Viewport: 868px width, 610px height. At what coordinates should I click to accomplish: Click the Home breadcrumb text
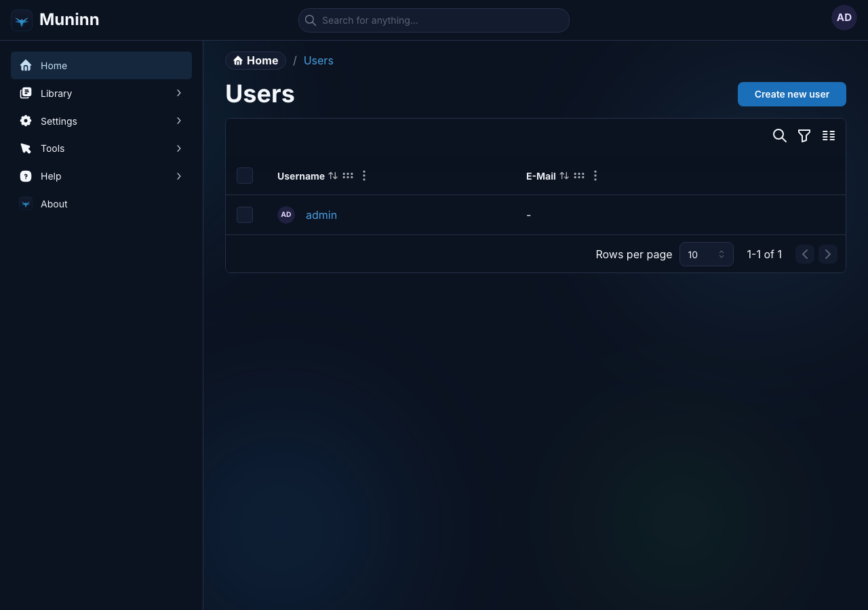click(x=262, y=60)
